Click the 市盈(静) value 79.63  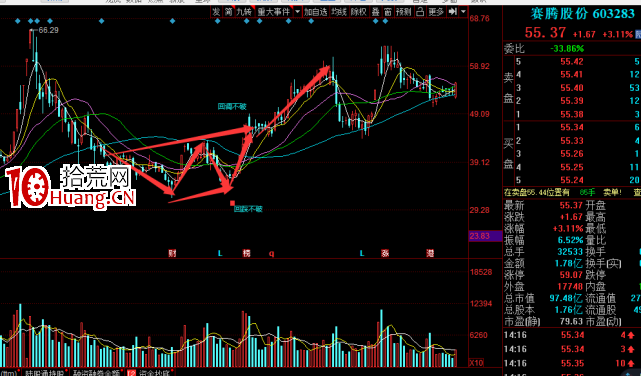[572, 322]
